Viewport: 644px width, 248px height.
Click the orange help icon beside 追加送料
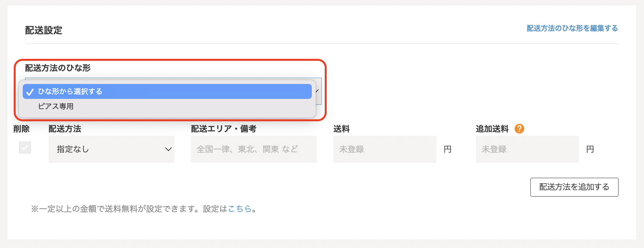click(519, 129)
